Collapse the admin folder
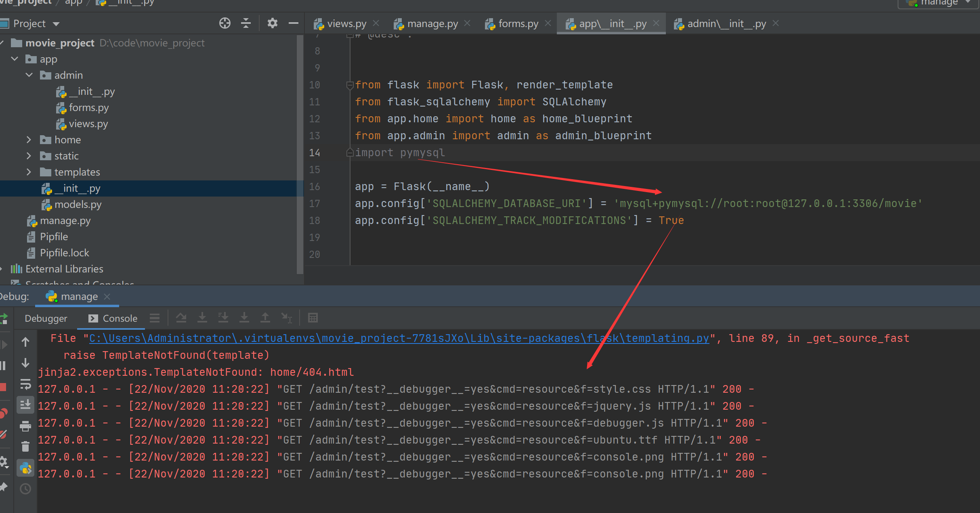This screenshot has width=980, height=513. [29, 75]
